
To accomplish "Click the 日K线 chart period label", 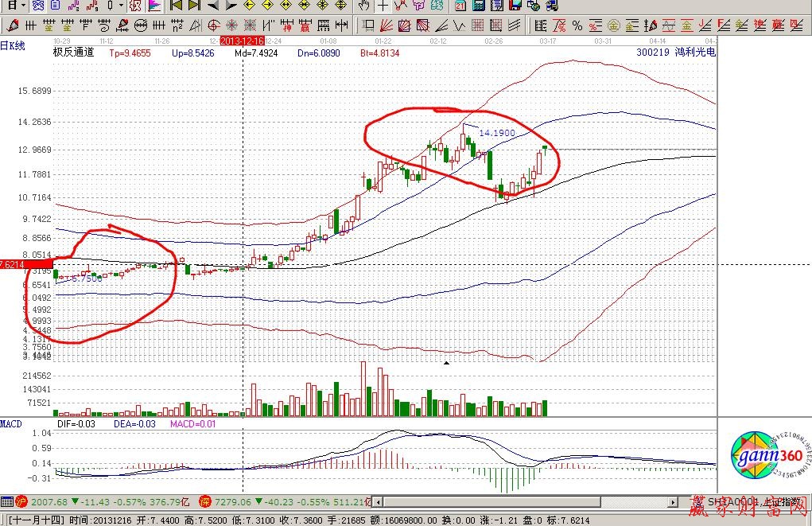I will (x=14, y=45).
